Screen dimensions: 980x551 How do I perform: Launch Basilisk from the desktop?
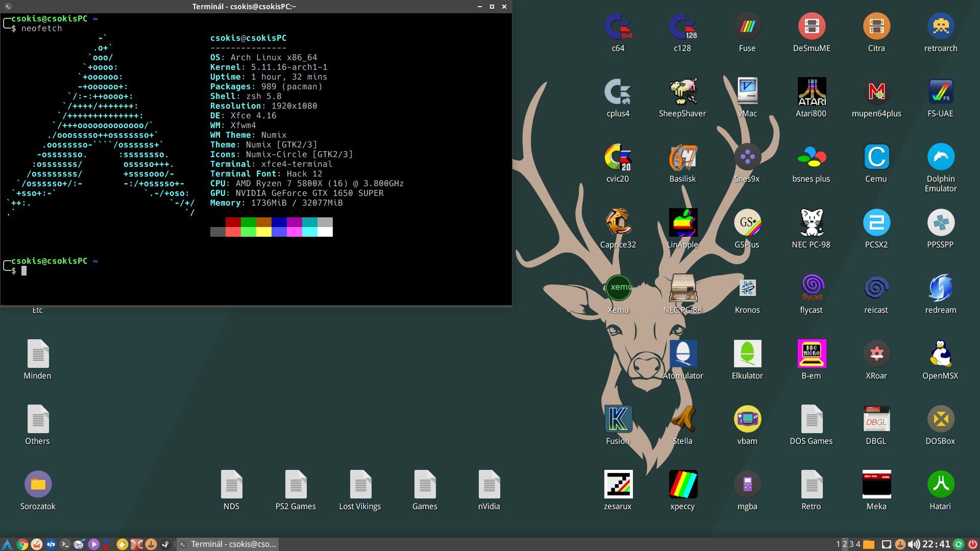(682, 157)
